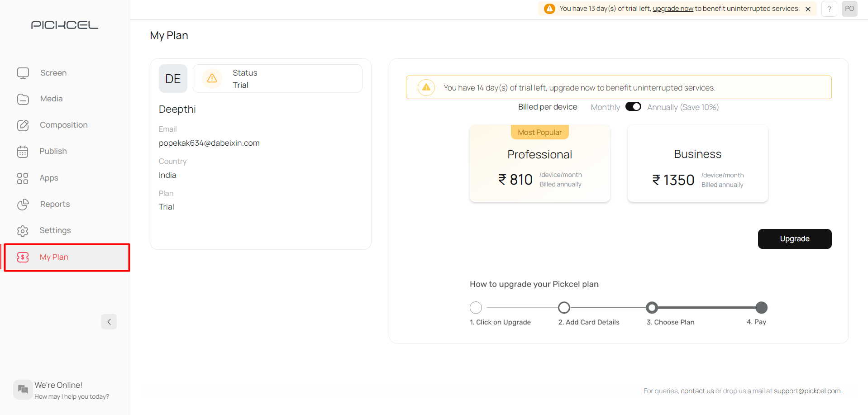The image size is (868, 415).
Task: Click step 1 circle 'Click on Upgrade'
Action: (x=476, y=308)
